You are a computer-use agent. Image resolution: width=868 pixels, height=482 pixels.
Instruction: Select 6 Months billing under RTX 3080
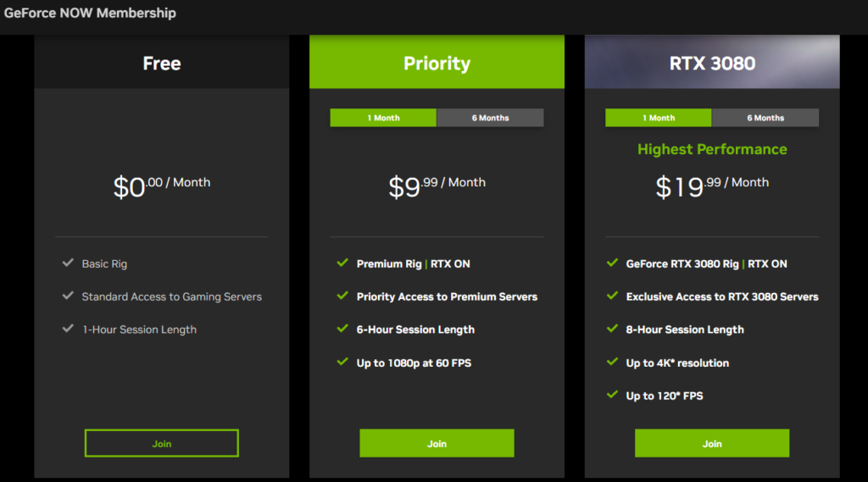(x=765, y=118)
